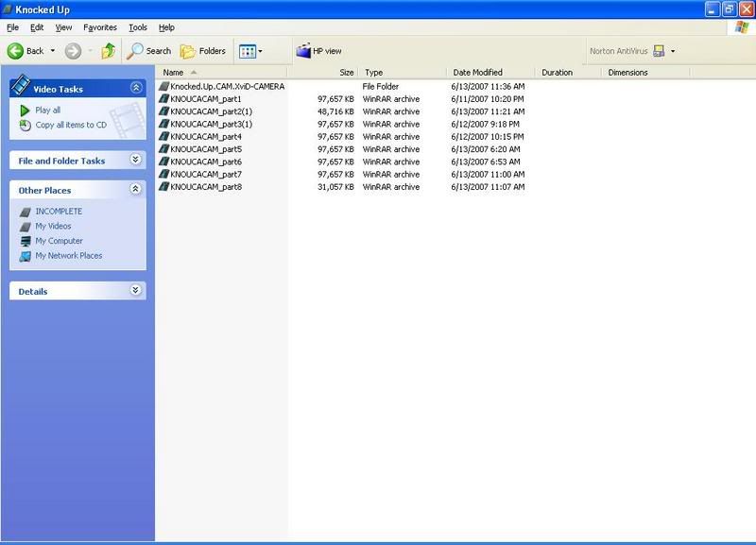Expand the Details panel
Image resolution: width=756 pixels, height=545 pixels.
[x=136, y=291]
